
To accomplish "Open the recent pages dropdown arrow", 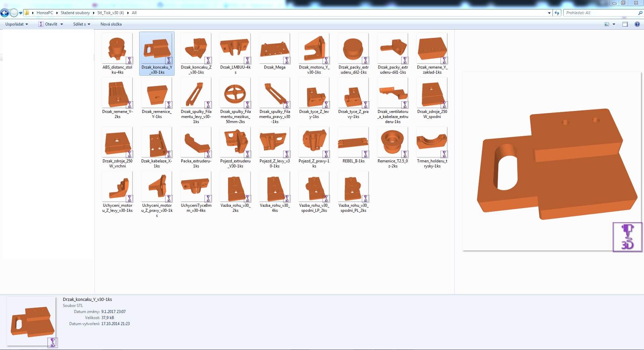I will [21, 13].
